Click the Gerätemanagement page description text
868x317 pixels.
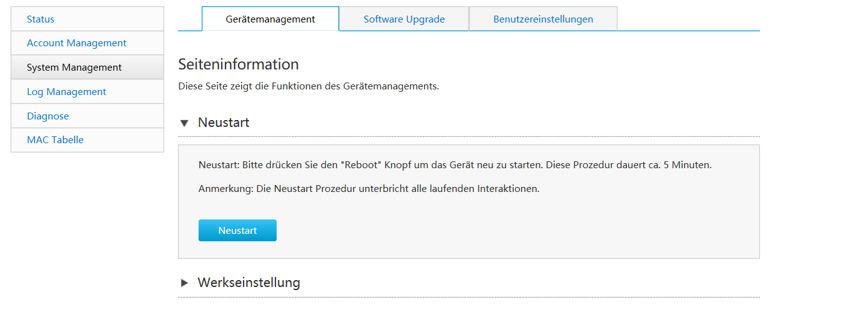308,86
